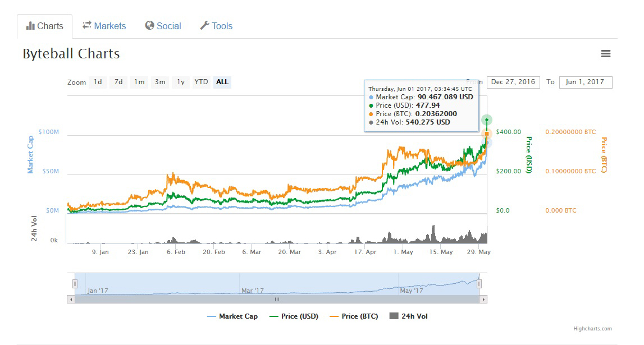Image resolution: width=644 pixels, height=345 pixels.
Task: Click the '17. Apr' date axis label
Action: [365, 252]
